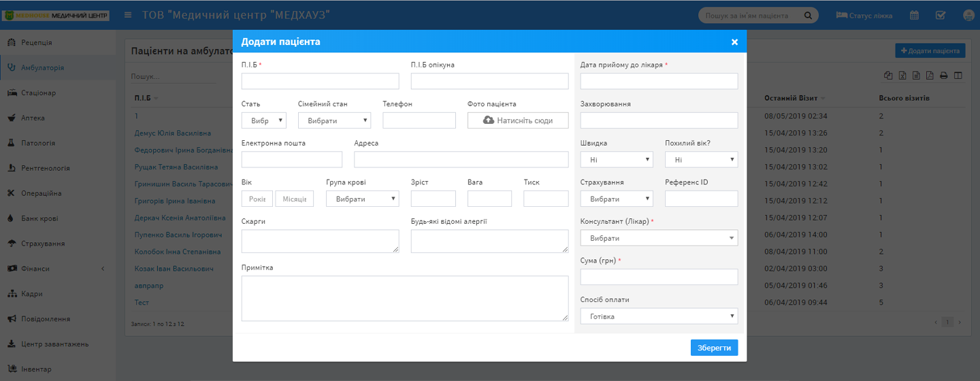This screenshot has width=980, height=381.
Task: Focus the Захворювання field
Action: tap(659, 120)
